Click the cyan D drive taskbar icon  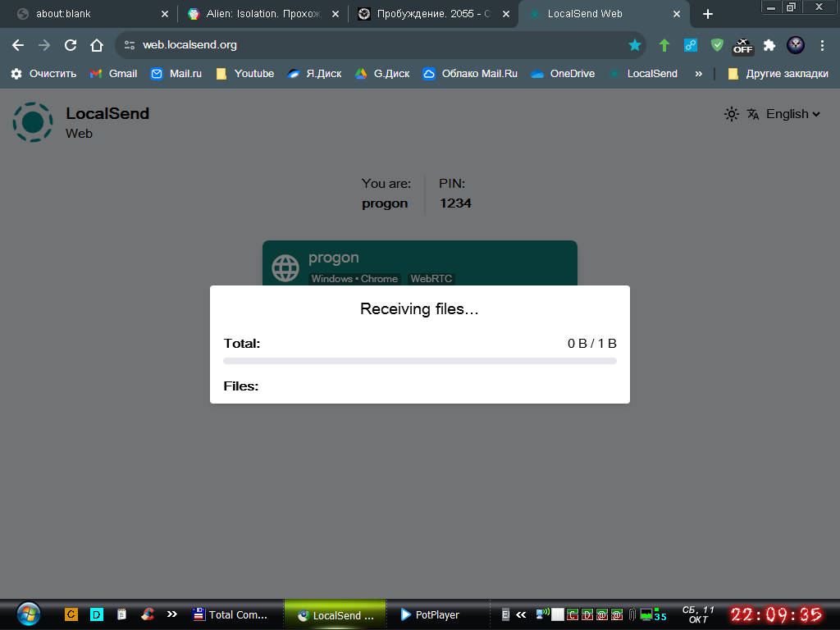(x=97, y=614)
